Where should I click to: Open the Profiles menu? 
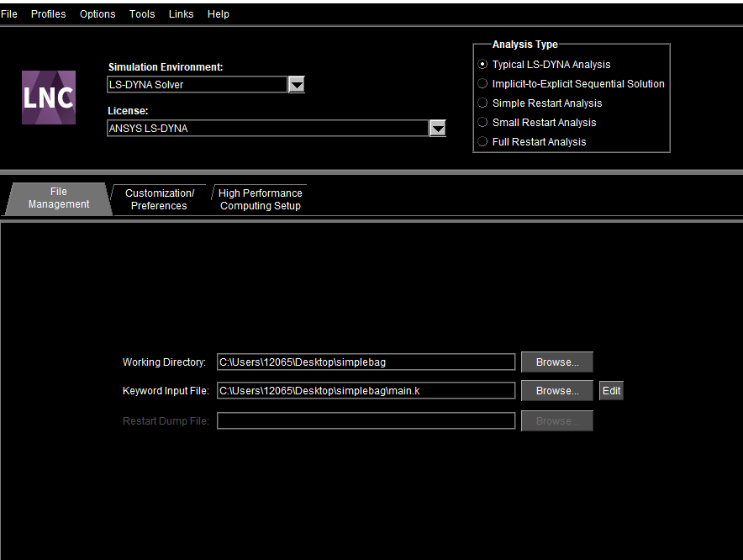tap(49, 14)
